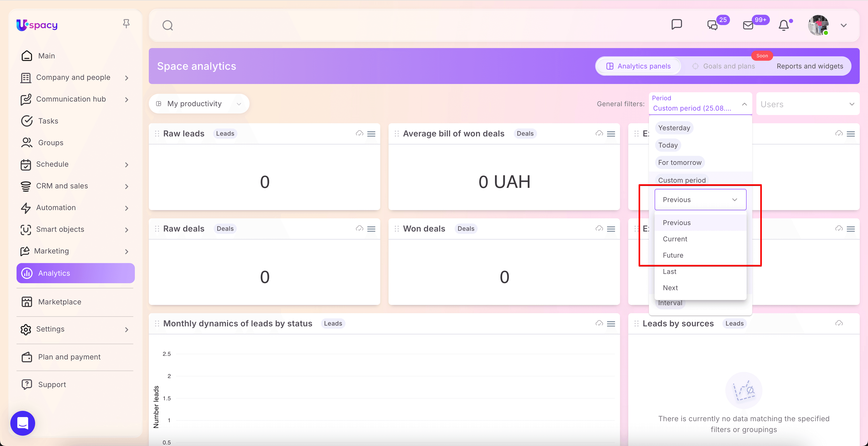Expand Automation submenu
Image resolution: width=868 pixels, height=446 pixels.
[x=127, y=208]
